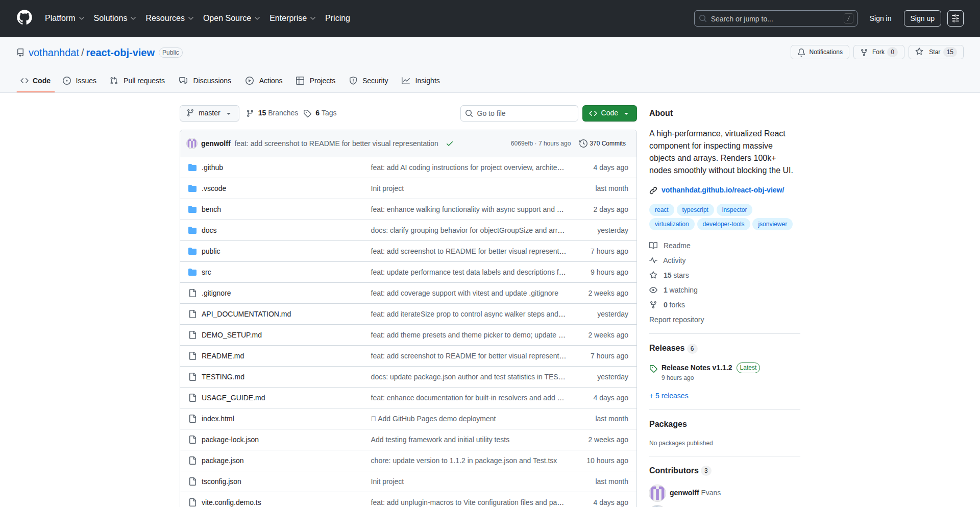Open the vothanhdat.github.io demo link

(x=722, y=190)
